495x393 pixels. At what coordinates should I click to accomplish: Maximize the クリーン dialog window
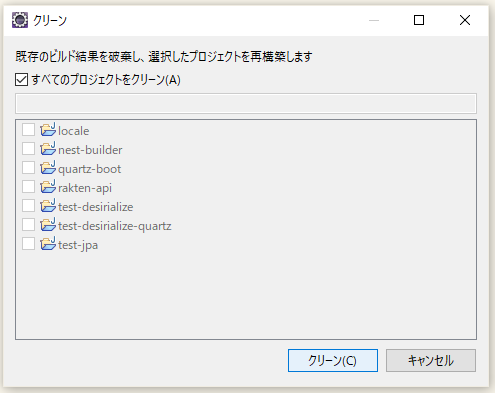coord(419,20)
